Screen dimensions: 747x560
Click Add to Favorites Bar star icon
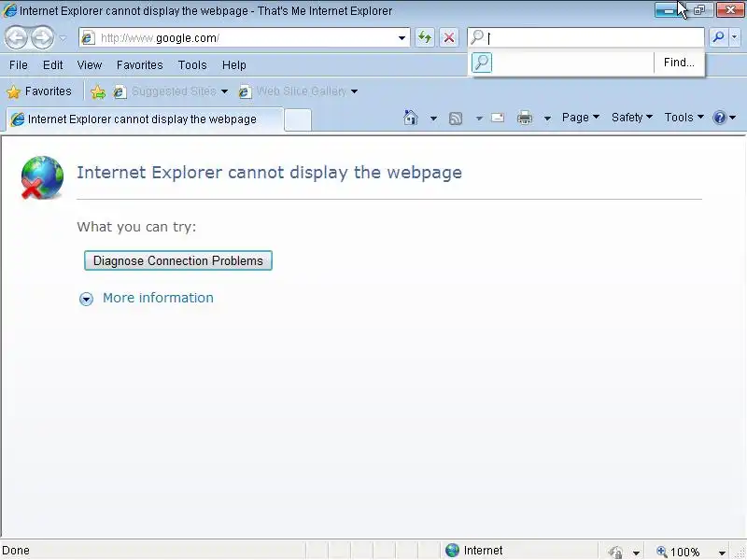98,91
